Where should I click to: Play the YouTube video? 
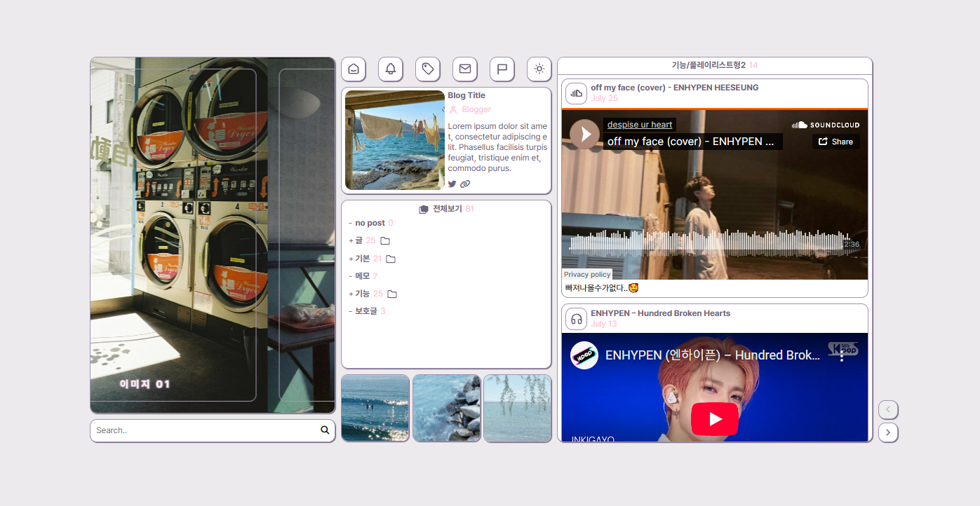715,419
